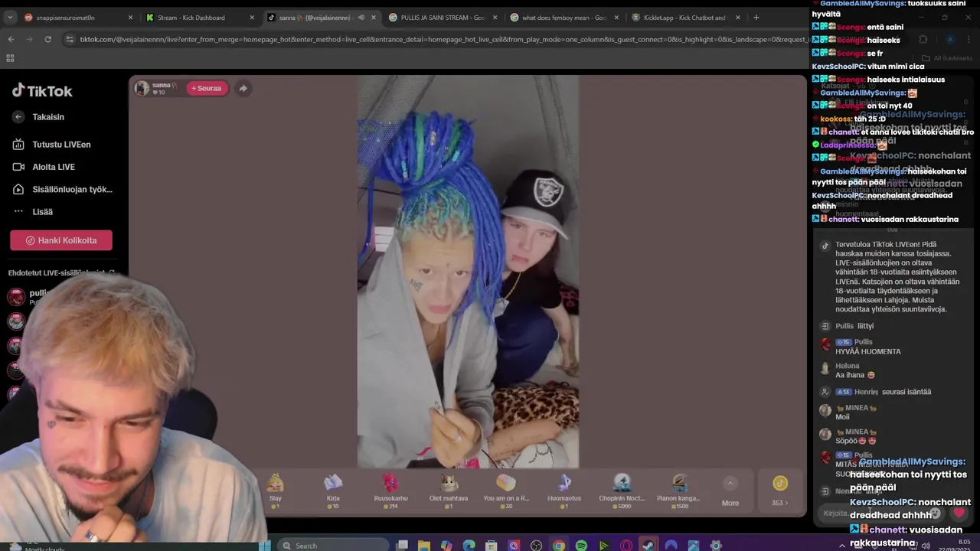Reload the TikTok page
This screenshot has width=980, height=551.
[x=47, y=39]
